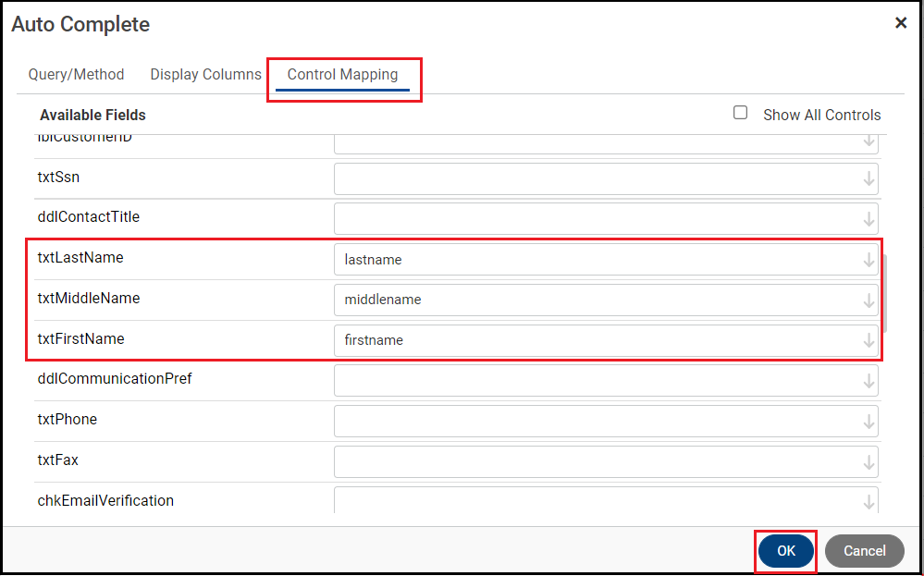Click the ddlCommunicationPref row down-arrow icon
This screenshot has width=924, height=576.
coord(869,381)
